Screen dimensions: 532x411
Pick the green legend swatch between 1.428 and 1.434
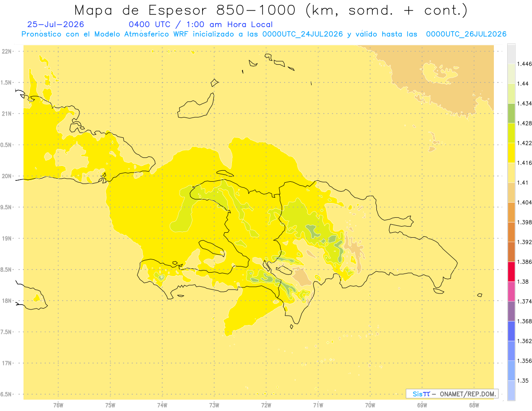click(511, 113)
